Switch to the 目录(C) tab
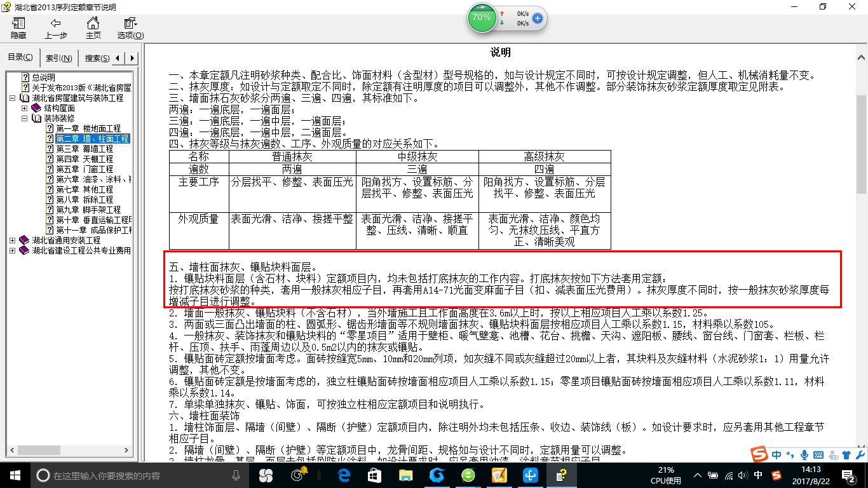The width and height of the screenshot is (868, 488). click(20, 57)
